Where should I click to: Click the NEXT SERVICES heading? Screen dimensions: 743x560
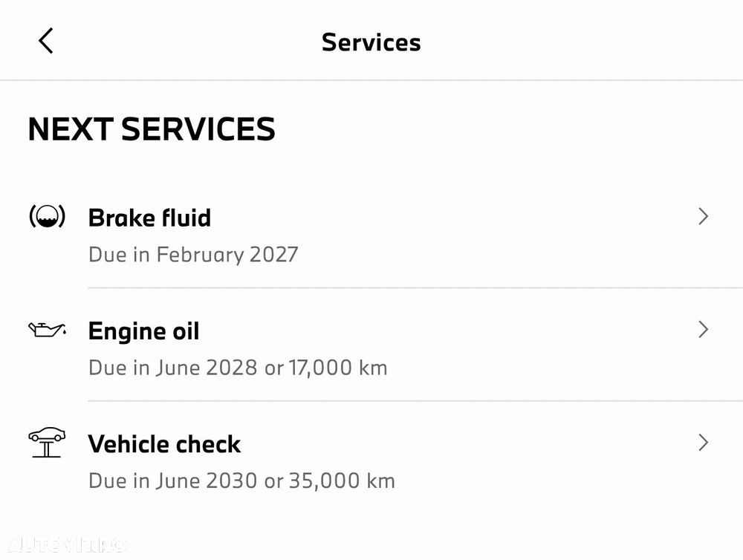(152, 129)
